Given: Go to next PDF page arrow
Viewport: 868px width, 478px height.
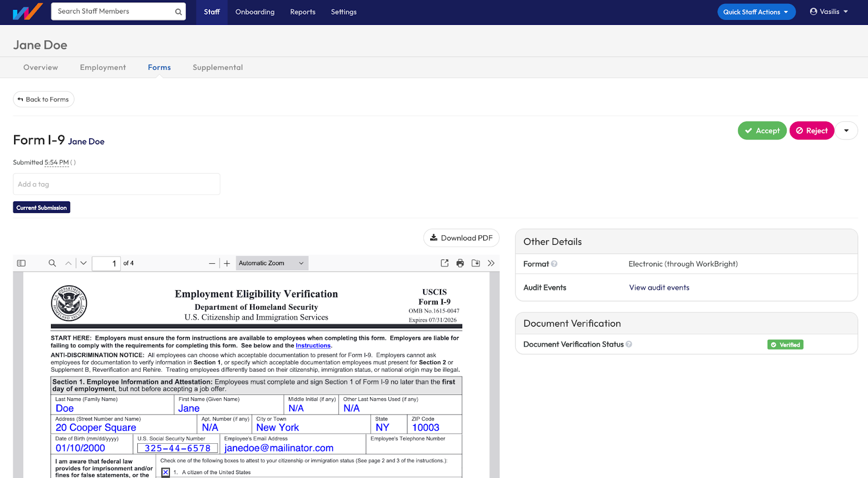Looking at the screenshot, I should pos(84,263).
